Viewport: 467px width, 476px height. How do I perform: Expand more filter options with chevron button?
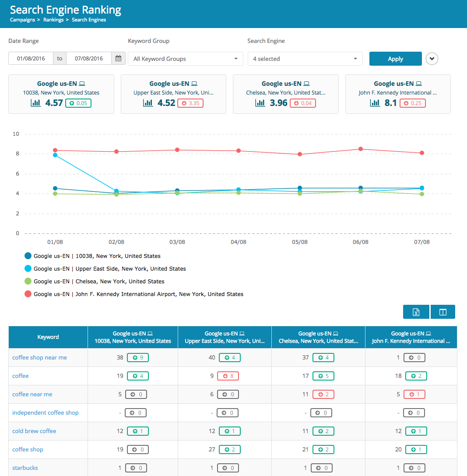tap(432, 59)
